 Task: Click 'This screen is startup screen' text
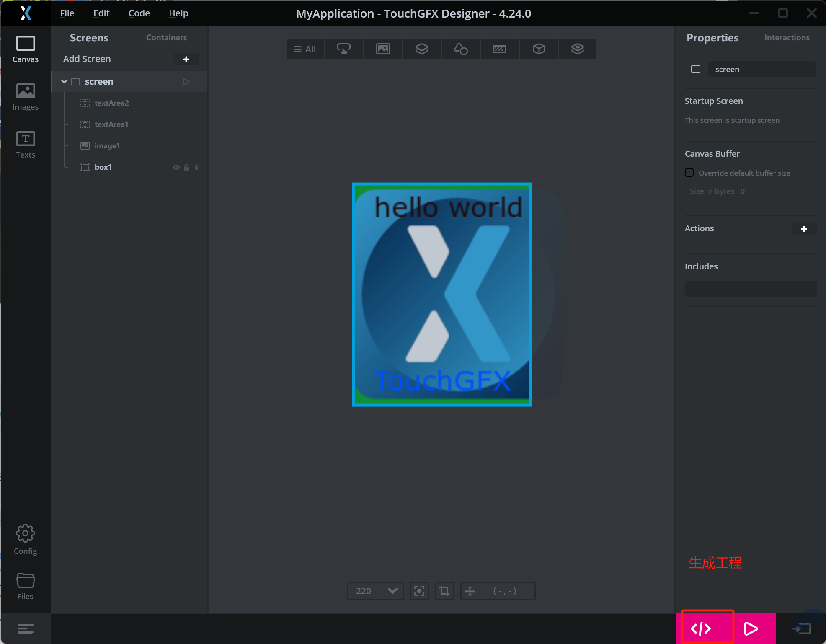point(732,120)
